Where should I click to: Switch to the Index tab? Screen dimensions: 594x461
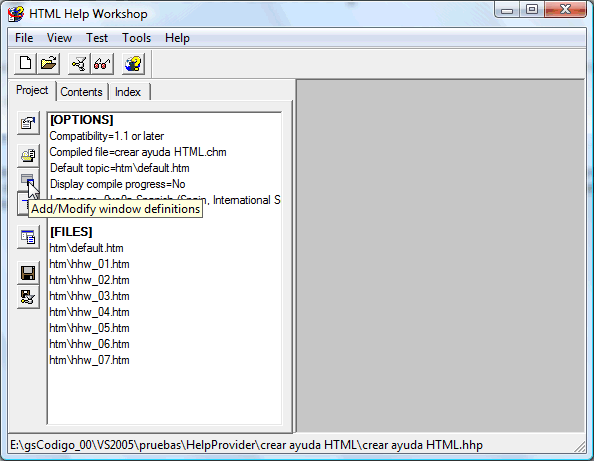(x=128, y=92)
